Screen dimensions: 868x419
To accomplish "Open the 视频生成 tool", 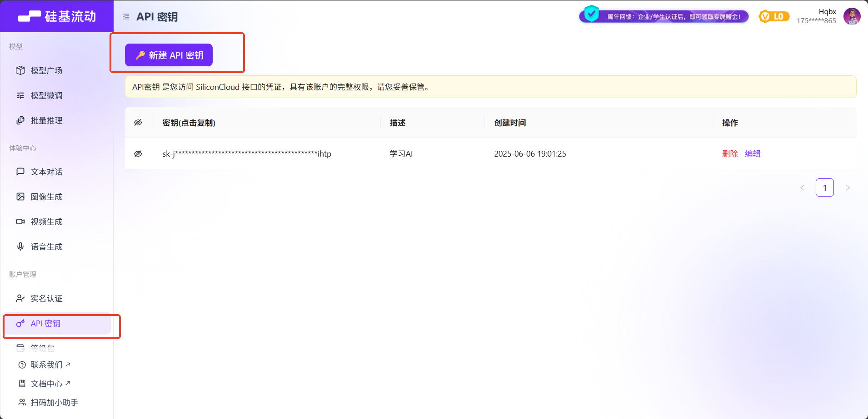I will click(47, 222).
